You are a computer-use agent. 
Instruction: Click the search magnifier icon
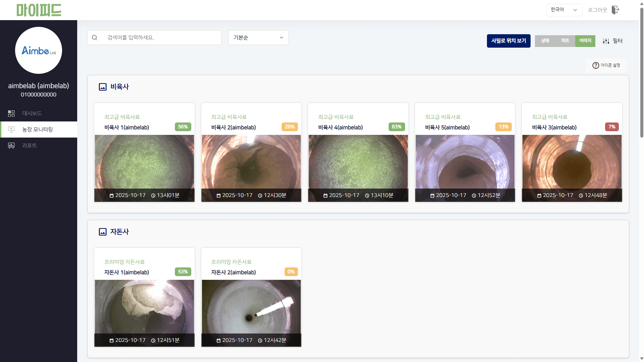pos(95,38)
